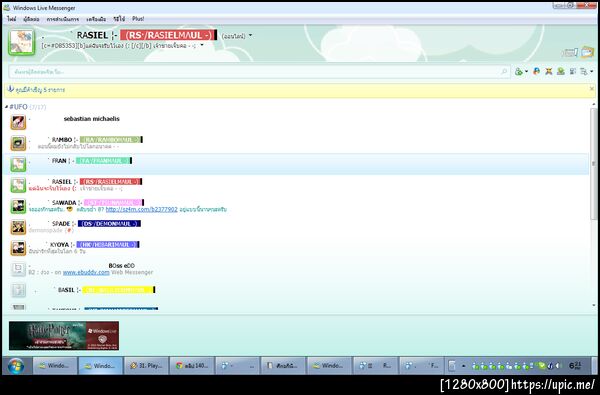Screen dimensions: 600x395
Task: Open the second menu bar item
Action: point(31,19)
